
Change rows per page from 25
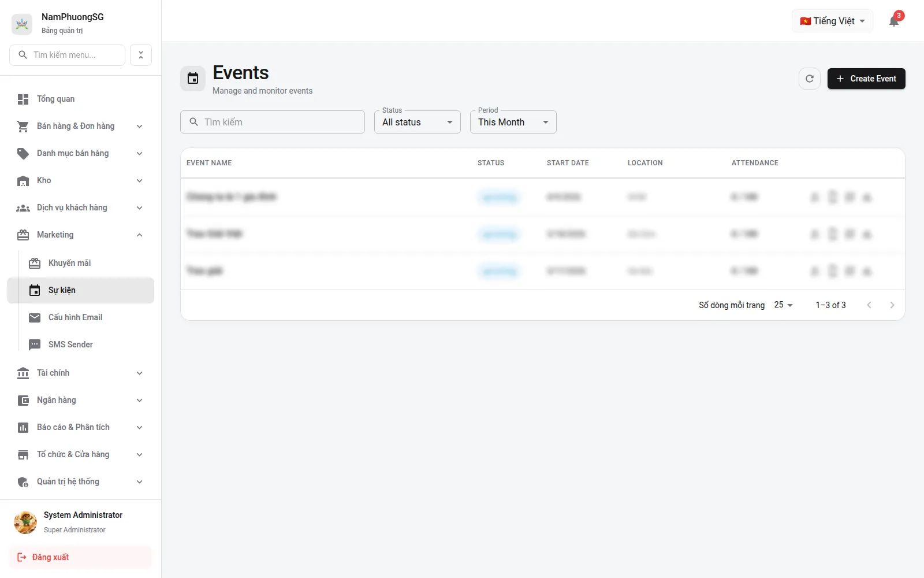click(784, 305)
